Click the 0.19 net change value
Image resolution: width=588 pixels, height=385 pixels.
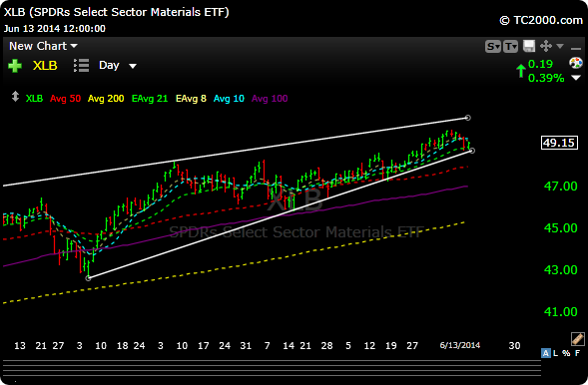coord(540,64)
